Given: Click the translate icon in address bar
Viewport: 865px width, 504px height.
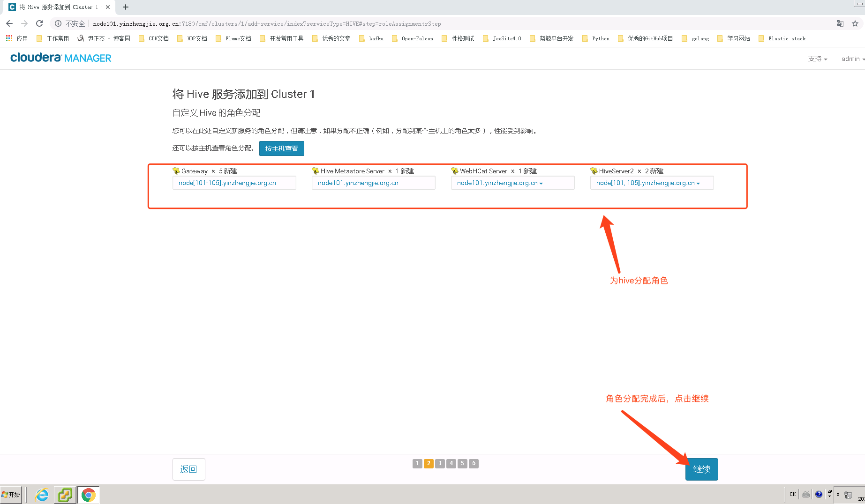Looking at the screenshot, I should click(x=839, y=23).
